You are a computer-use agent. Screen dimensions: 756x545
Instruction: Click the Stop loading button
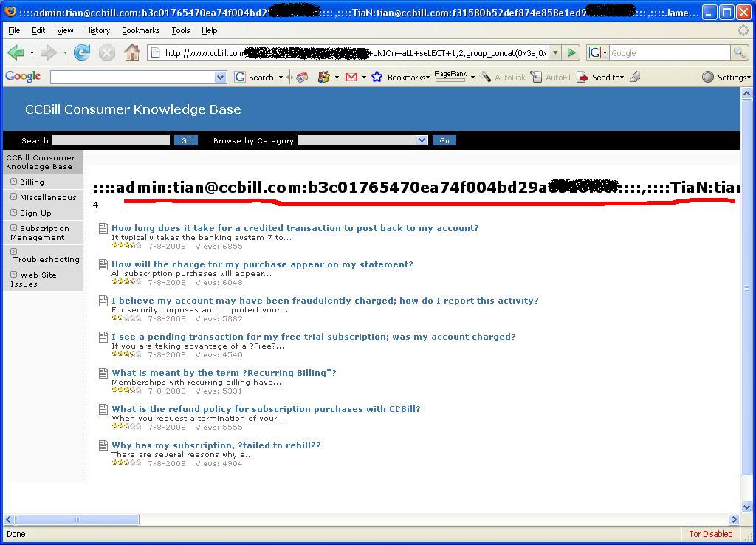106,52
